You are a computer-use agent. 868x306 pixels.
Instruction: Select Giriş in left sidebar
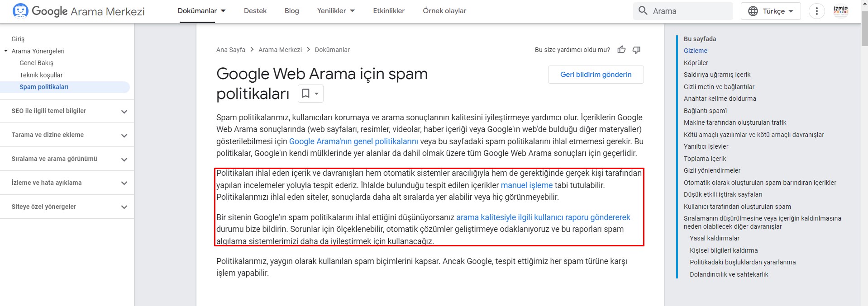pos(18,39)
